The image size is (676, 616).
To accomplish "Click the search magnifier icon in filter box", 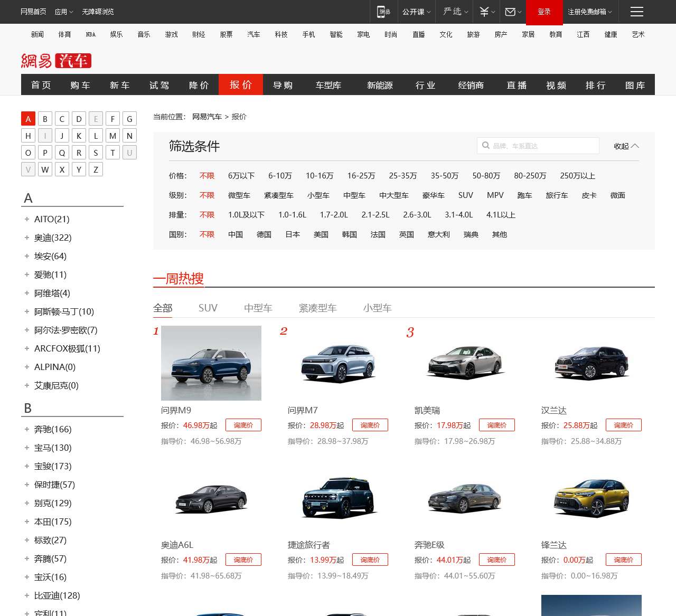I will (x=486, y=146).
